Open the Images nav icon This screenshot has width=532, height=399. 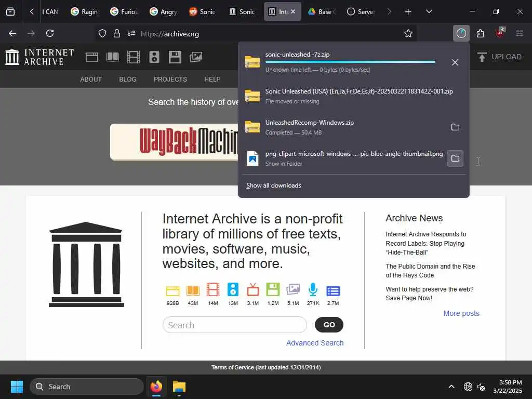tap(196, 57)
